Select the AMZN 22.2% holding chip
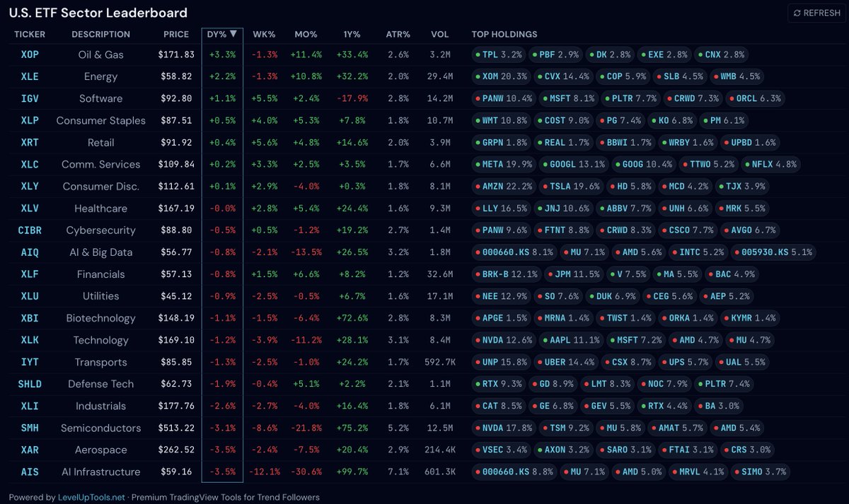Screen dimensions: 849x504 click(x=505, y=187)
